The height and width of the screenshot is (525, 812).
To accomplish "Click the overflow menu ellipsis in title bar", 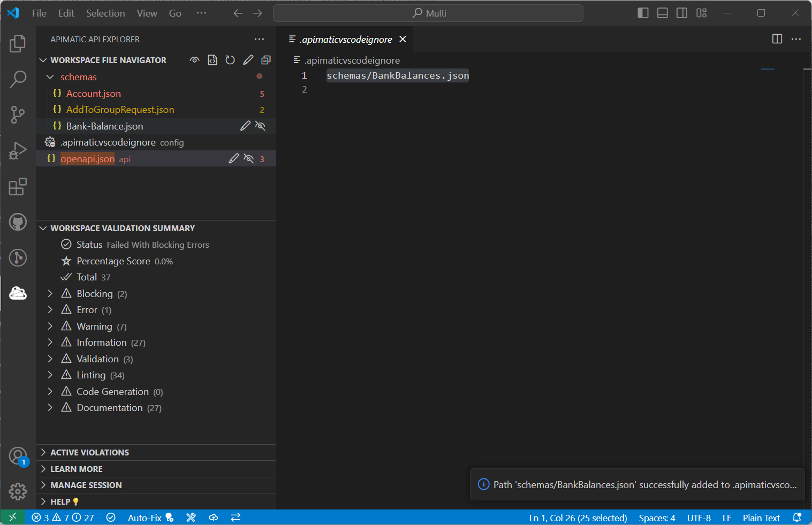I will (x=201, y=13).
